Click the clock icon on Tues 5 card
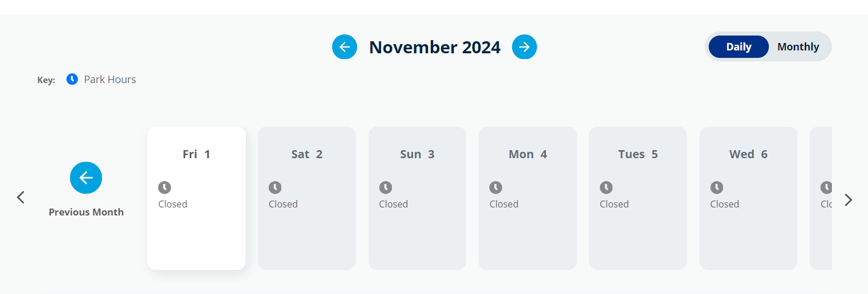The width and height of the screenshot is (868, 294). point(606,187)
